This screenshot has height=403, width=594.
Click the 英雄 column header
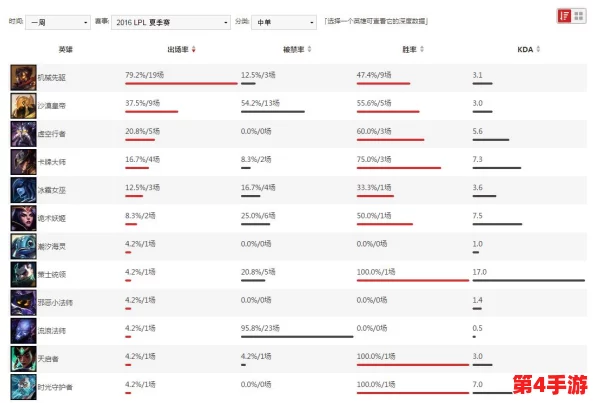click(66, 49)
